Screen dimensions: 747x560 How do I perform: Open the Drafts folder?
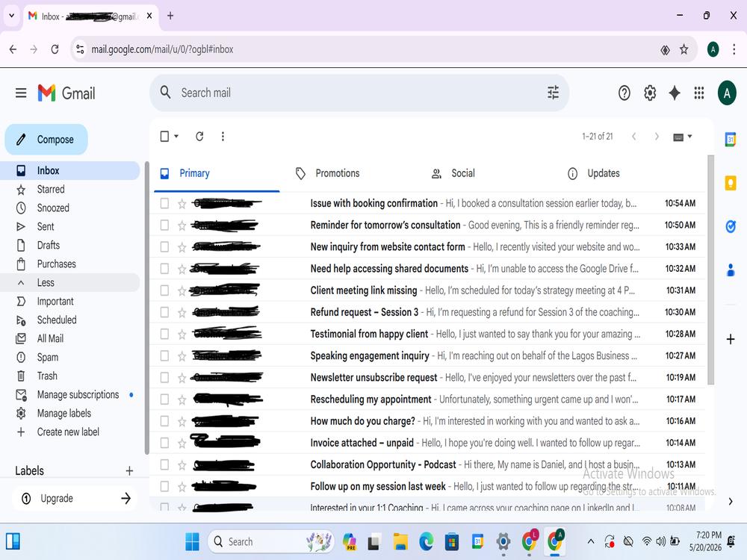point(70,245)
